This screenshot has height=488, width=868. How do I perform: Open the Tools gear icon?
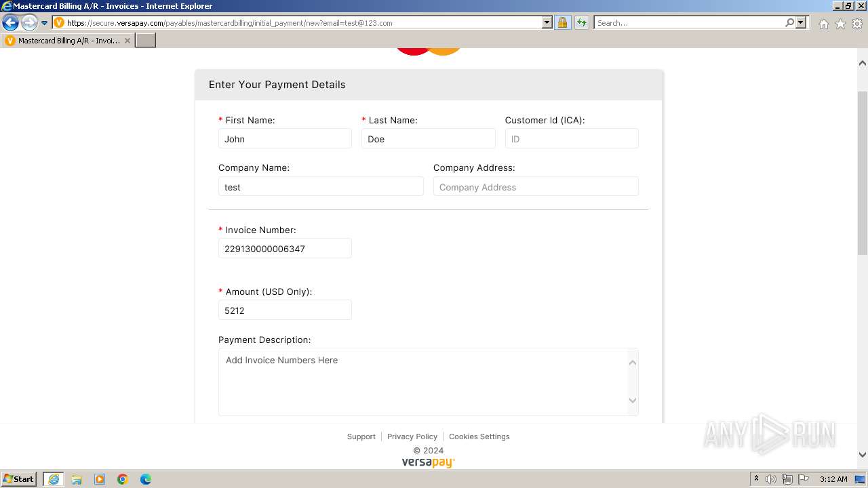pyautogui.click(x=857, y=24)
